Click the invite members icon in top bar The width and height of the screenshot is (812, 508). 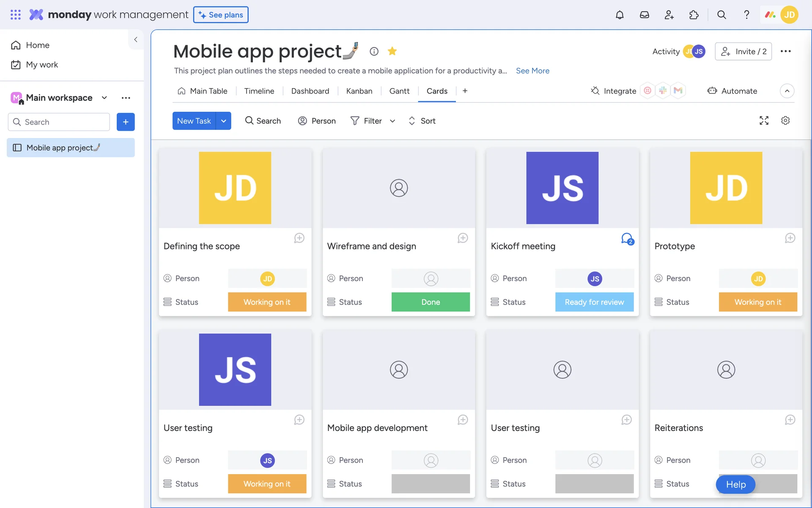[x=669, y=15]
